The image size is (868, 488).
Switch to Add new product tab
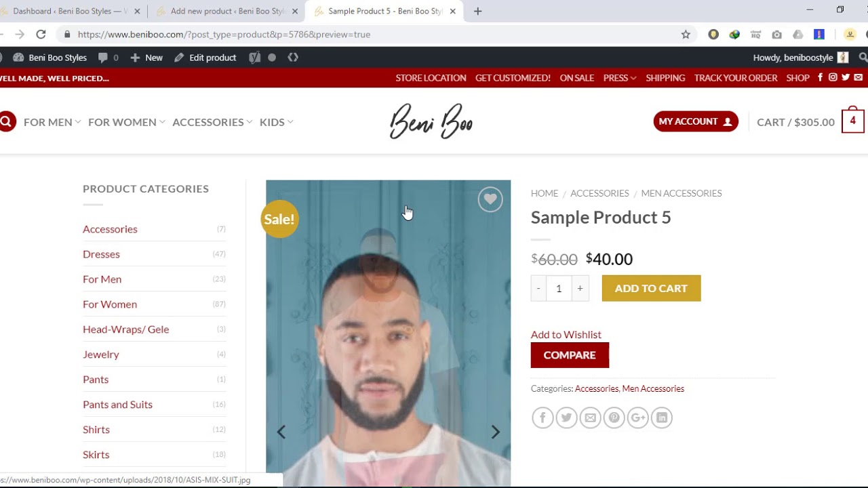pyautogui.click(x=227, y=11)
